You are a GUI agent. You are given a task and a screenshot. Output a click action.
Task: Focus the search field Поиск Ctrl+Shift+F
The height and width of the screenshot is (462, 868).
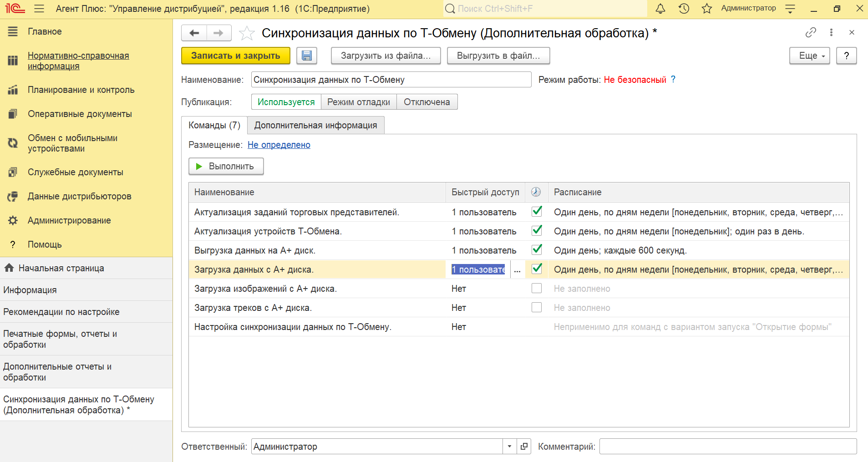click(x=545, y=9)
